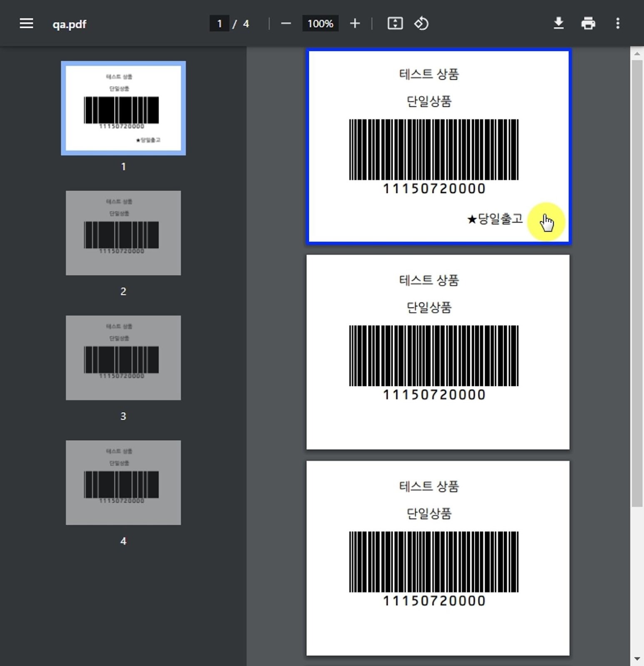
Task: Select page 2 thumbnail
Action: 123,233
